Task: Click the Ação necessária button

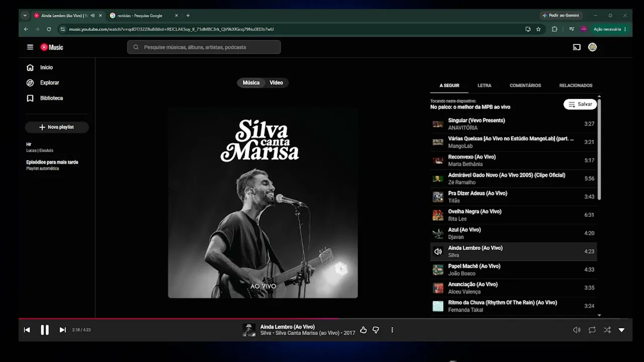Action: tap(610, 29)
